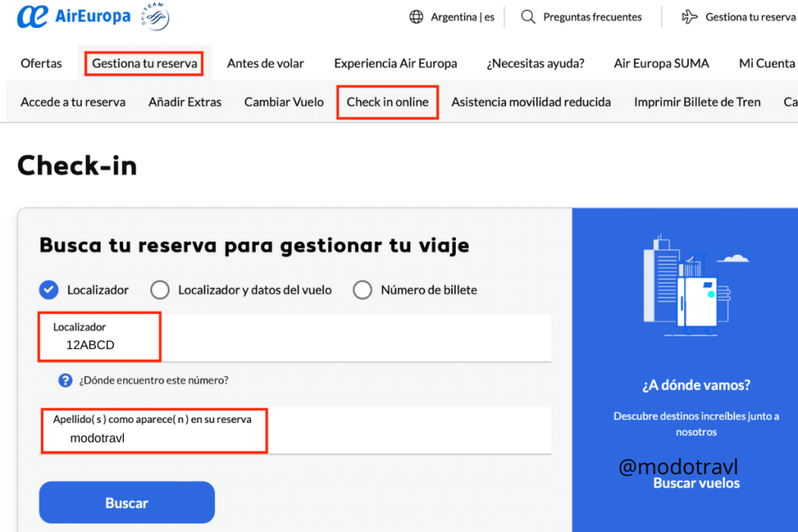Choose the Número de billete radio button
Screen dimensions: 798x532
tap(362, 290)
